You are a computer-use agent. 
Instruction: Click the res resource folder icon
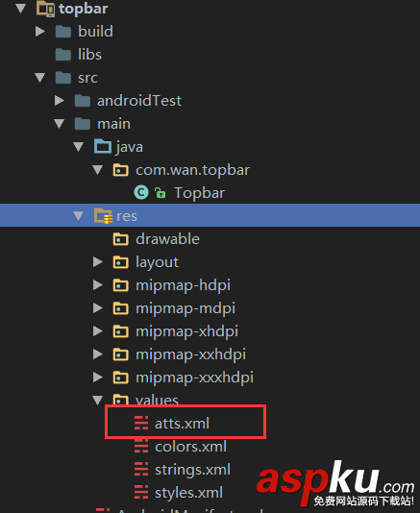pos(103,216)
